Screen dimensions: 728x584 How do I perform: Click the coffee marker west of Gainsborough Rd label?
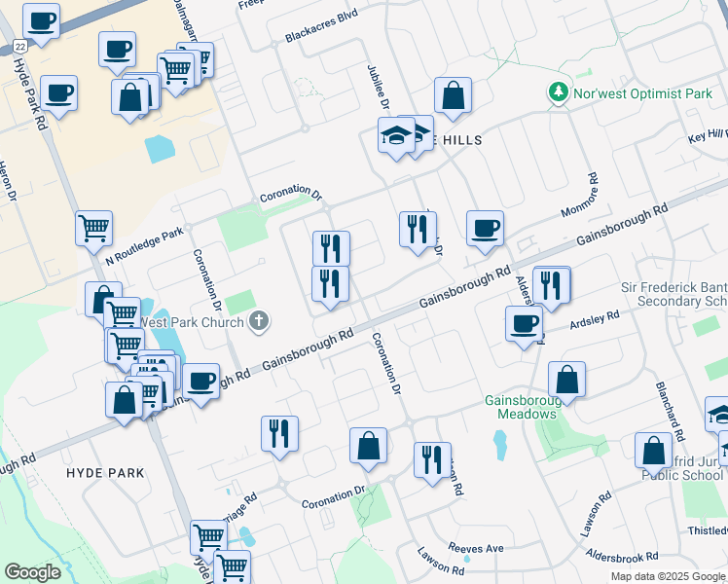point(201,381)
